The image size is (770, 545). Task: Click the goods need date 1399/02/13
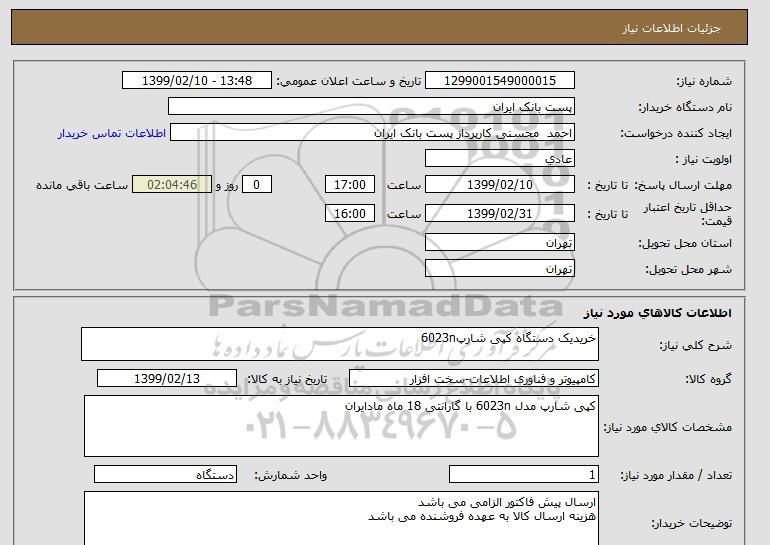pyautogui.click(x=167, y=379)
